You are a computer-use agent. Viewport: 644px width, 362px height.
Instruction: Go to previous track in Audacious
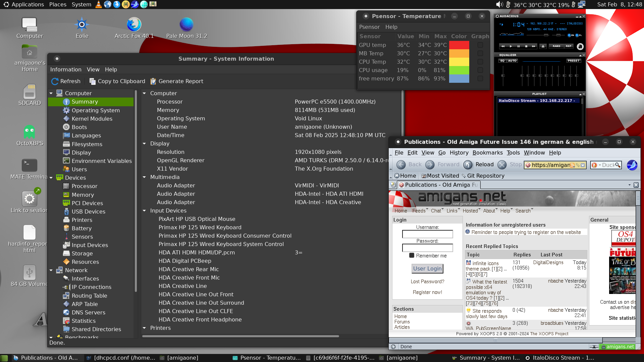[x=503, y=46]
